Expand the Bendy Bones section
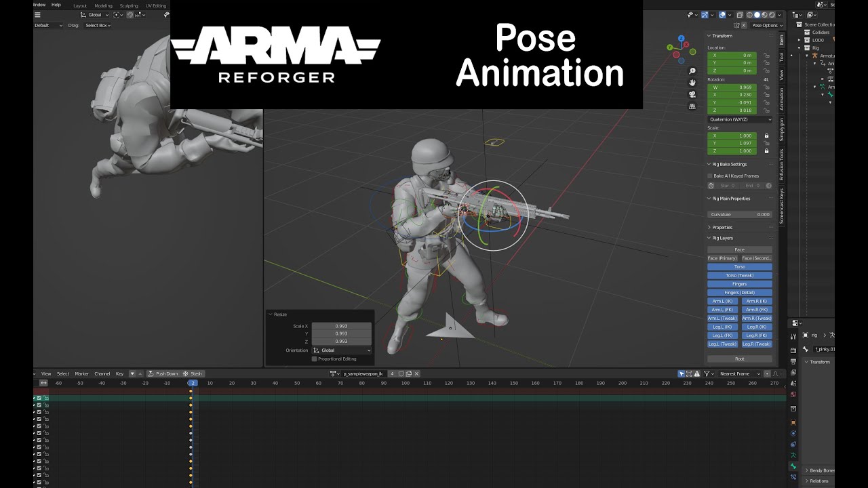Viewport: 868px width, 488px height. [x=820, y=470]
